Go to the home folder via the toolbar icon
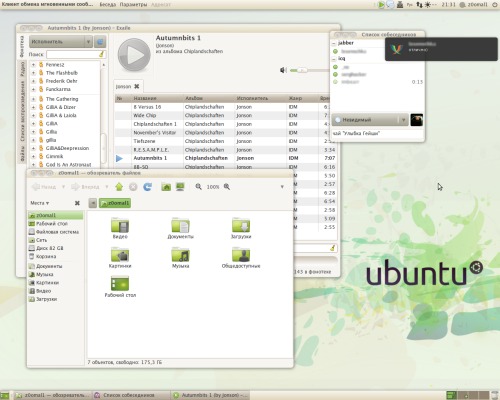This screenshot has height=400, width=500. pos(166,187)
